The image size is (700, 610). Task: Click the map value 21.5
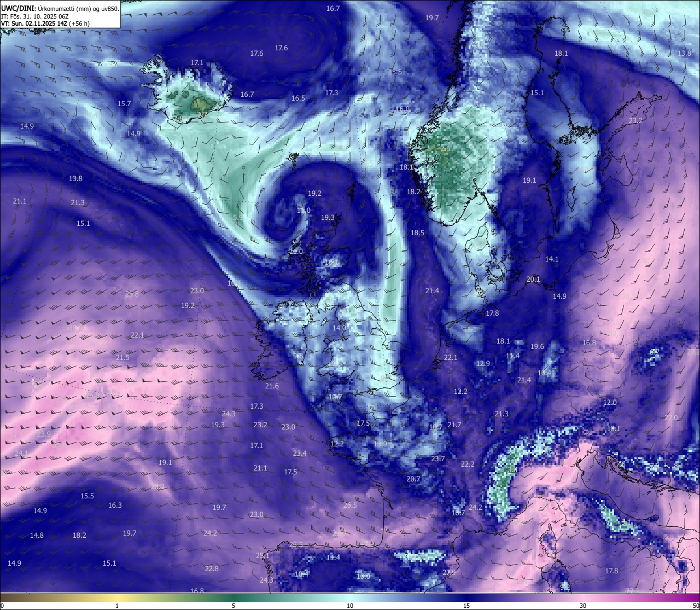122,358
